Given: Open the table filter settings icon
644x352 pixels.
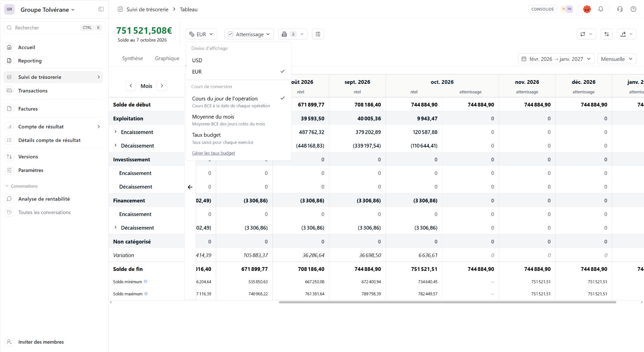Looking at the screenshot, I should (x=318, y=34).
